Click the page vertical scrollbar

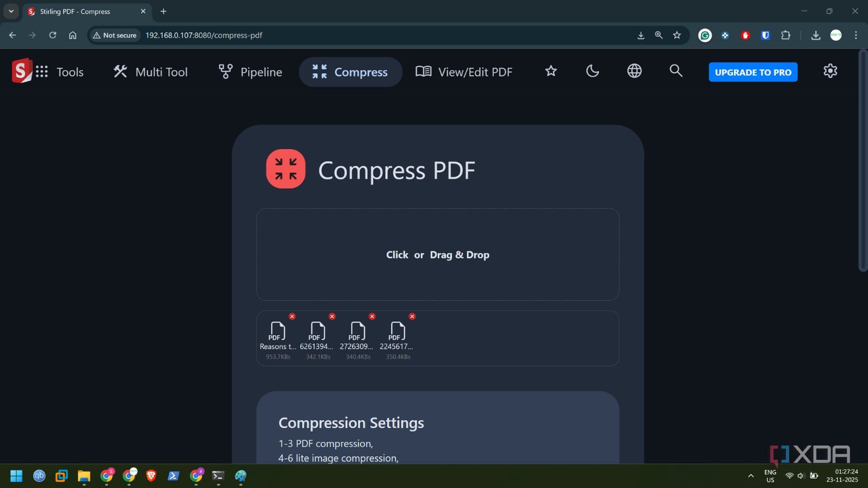pos(863,160)
